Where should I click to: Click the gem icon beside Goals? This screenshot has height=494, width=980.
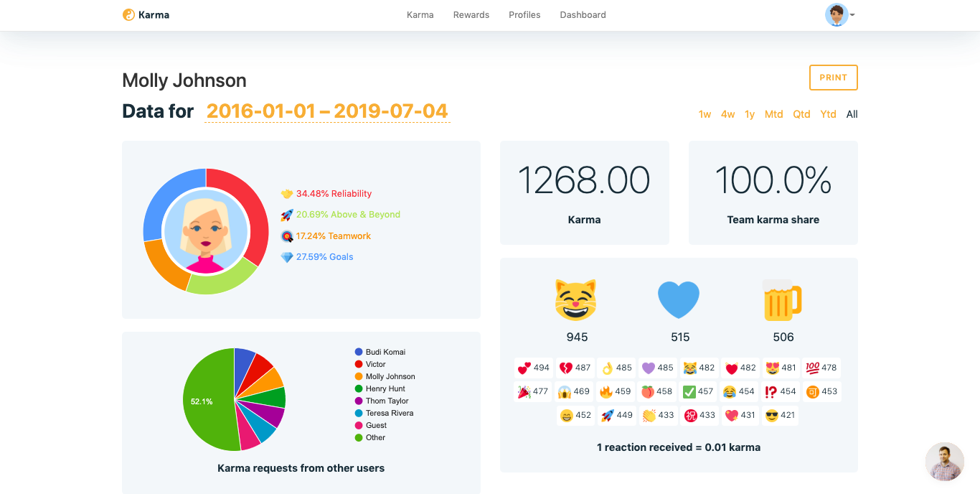287,257
